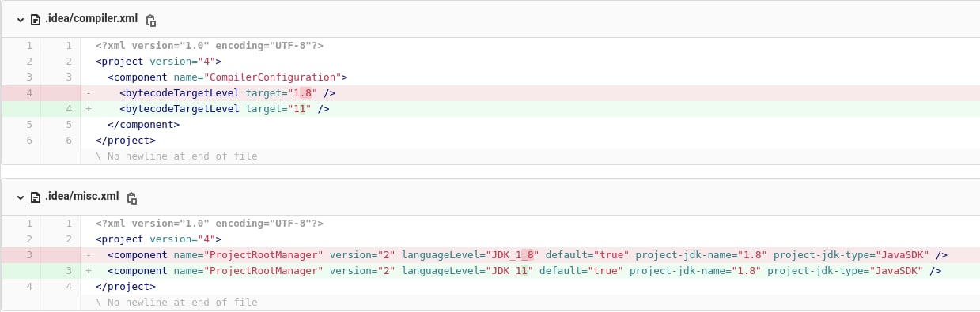Select added line with languageLevel="JDK_11"

530,271
